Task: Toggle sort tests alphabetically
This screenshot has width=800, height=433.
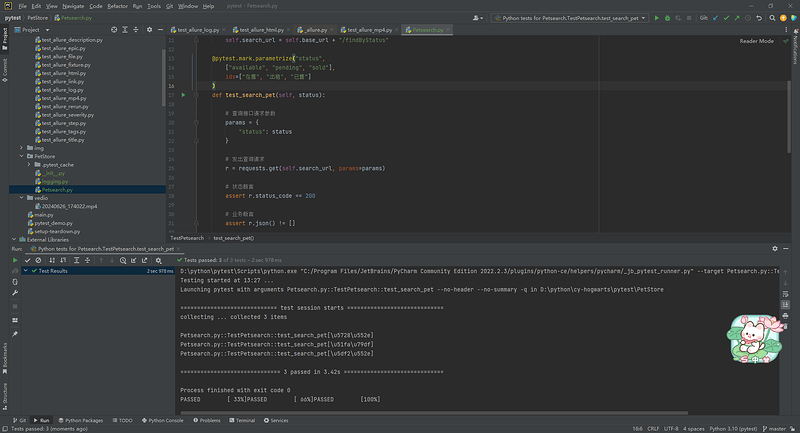Action: click(52, 260)
